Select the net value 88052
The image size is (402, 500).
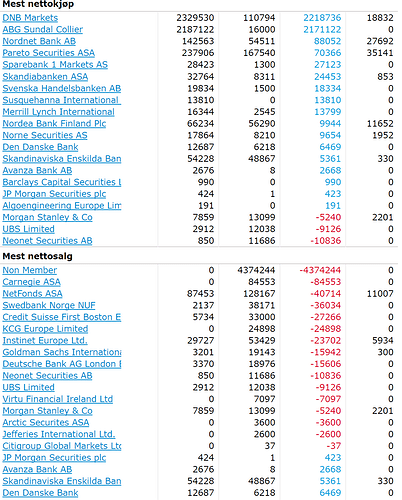pyautogui.click(x=328, y=41)
